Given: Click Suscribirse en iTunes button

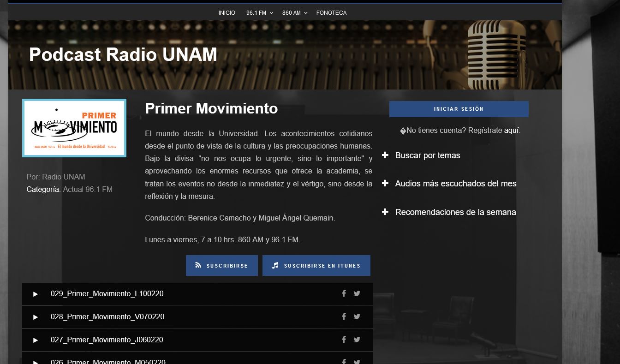Looking at the screenshot, I should [316, 265].
